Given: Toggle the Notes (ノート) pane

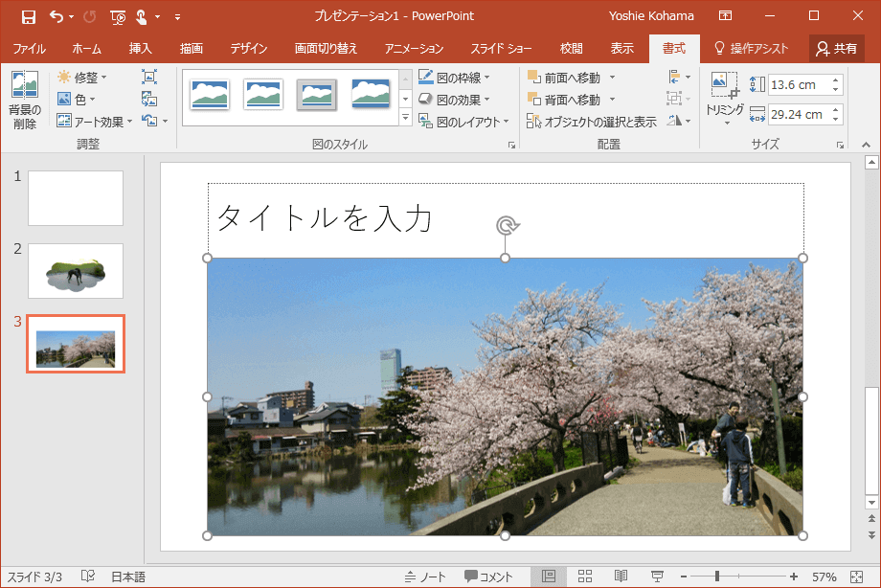Looking at the screenshot, I should [425, 577].
